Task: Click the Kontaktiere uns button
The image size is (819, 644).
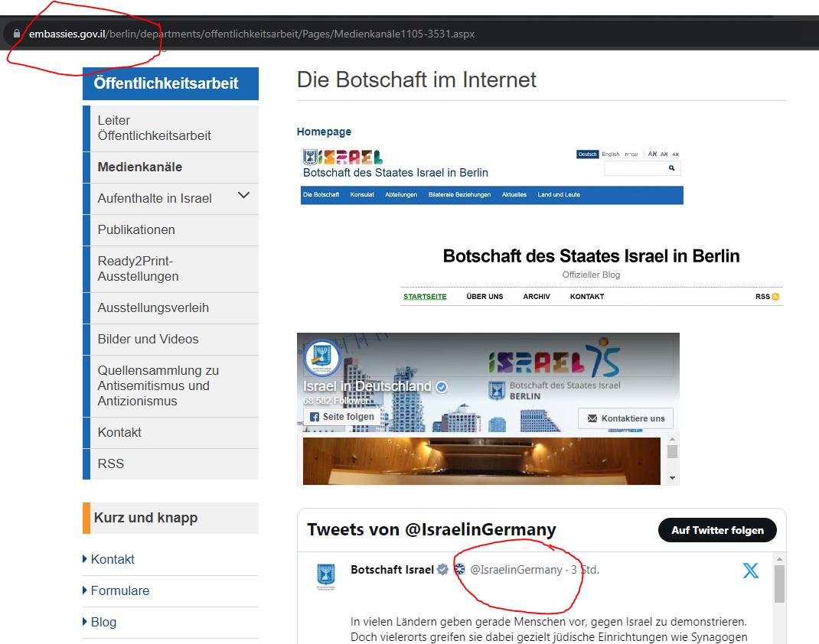Action: [x=625, y=418]
